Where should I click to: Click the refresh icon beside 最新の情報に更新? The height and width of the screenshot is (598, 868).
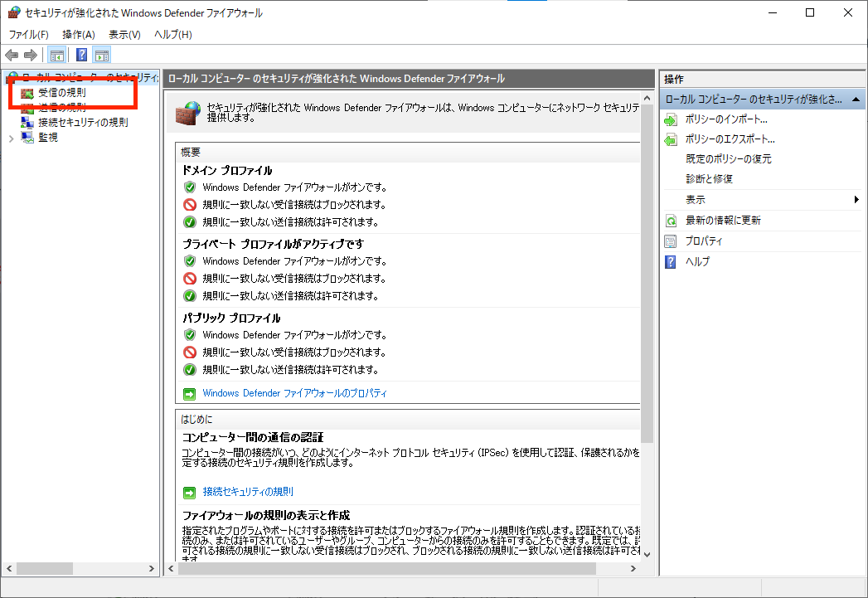tap(671, 221)
